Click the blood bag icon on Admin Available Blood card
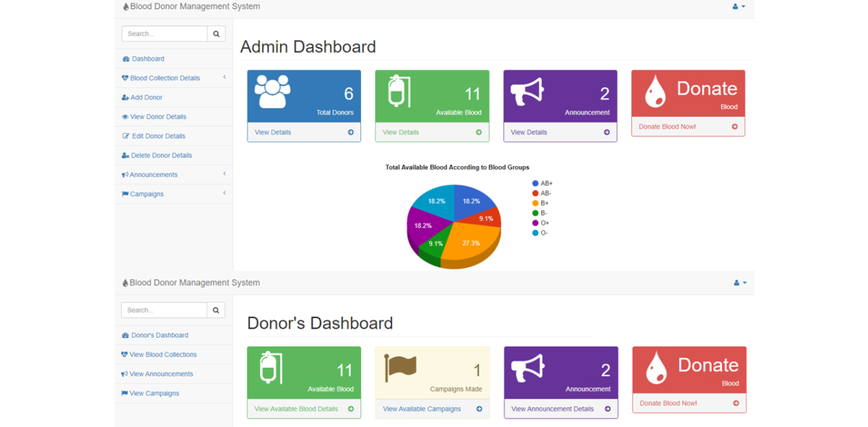 pos(398,91)
